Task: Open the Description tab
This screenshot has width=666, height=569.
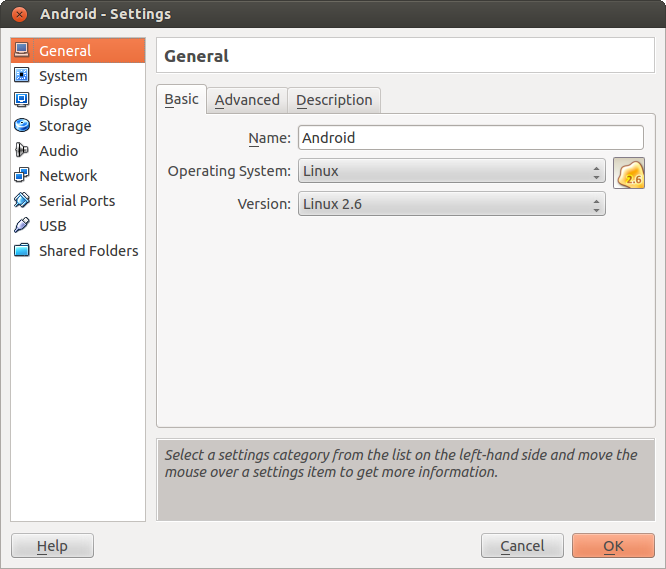Action: [334, 100]
